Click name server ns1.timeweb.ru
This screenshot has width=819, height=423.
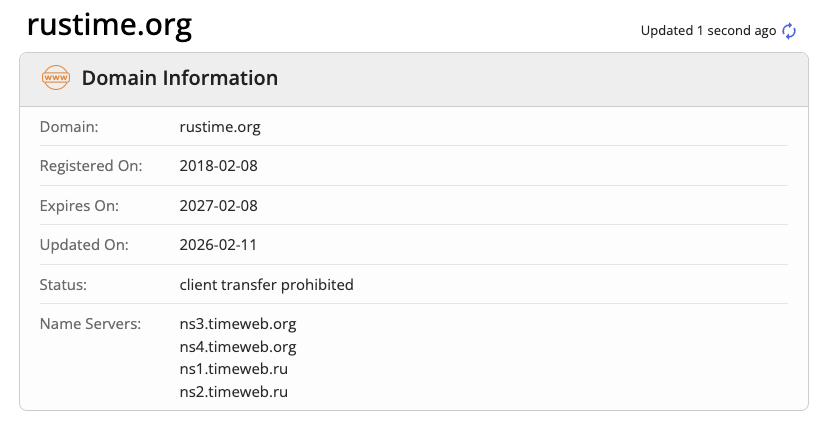click(x=234, y=369)
